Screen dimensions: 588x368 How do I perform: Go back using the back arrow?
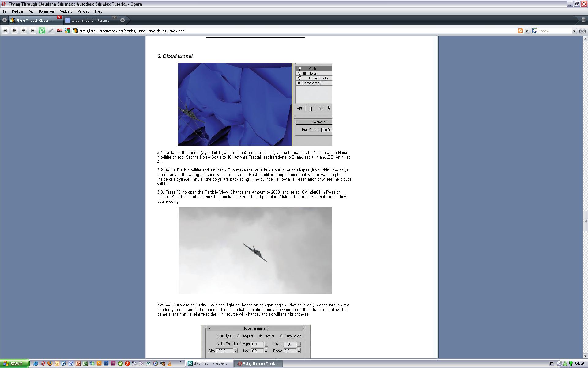[14, 31]
